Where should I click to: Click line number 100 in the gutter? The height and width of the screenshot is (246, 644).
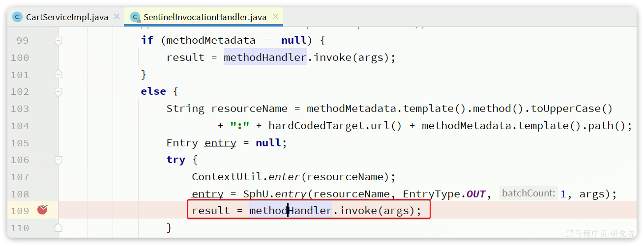click(20, 58)
